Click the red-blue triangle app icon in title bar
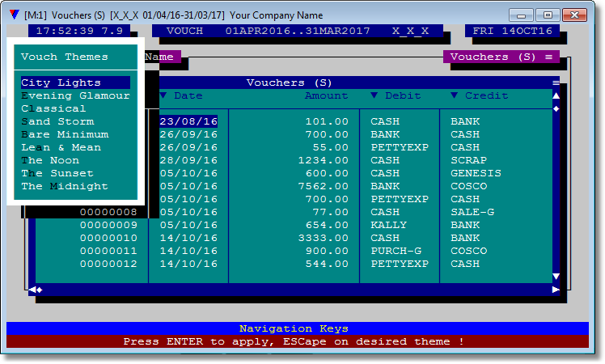Image resolution: width=605 pixels, height=364 pixels. pos(15,15)
